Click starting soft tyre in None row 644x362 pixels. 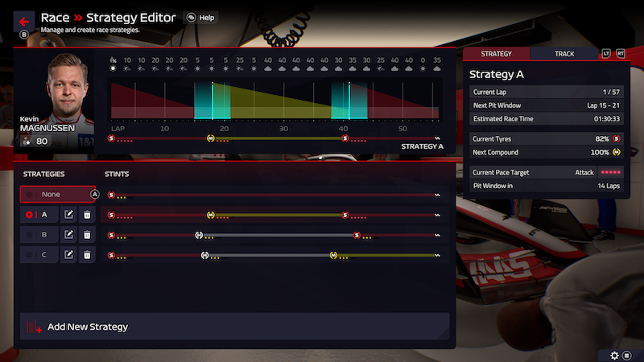click(111, 195)
